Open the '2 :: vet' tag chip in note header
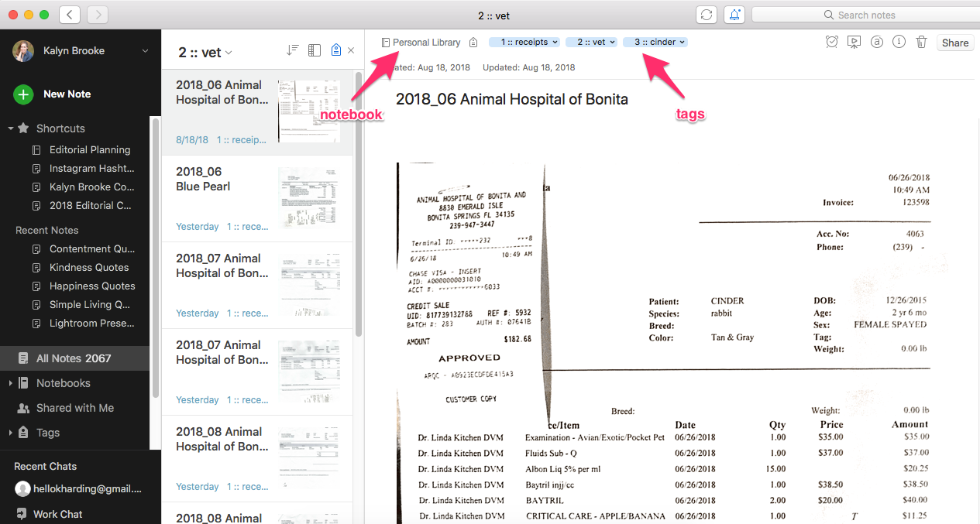 pyautogui.click(x=591, y=42)
